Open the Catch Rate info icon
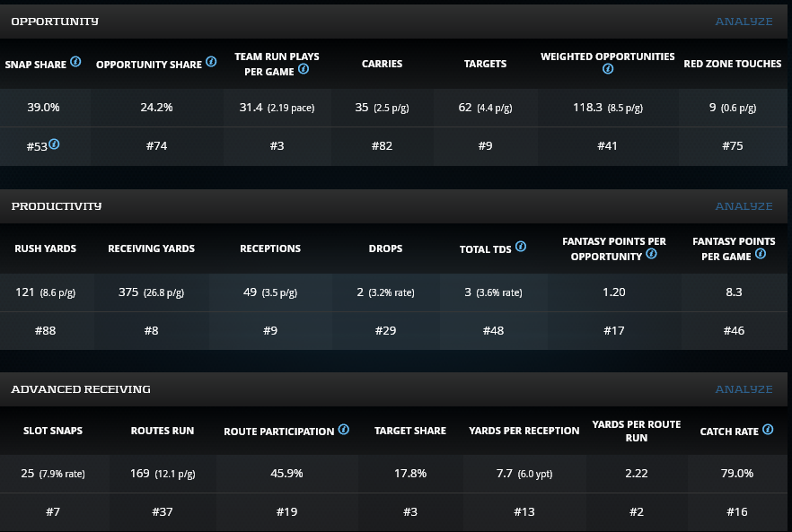The width and height of the screenshot is (792, 532). pyautogui.click(x=768, y=430)
